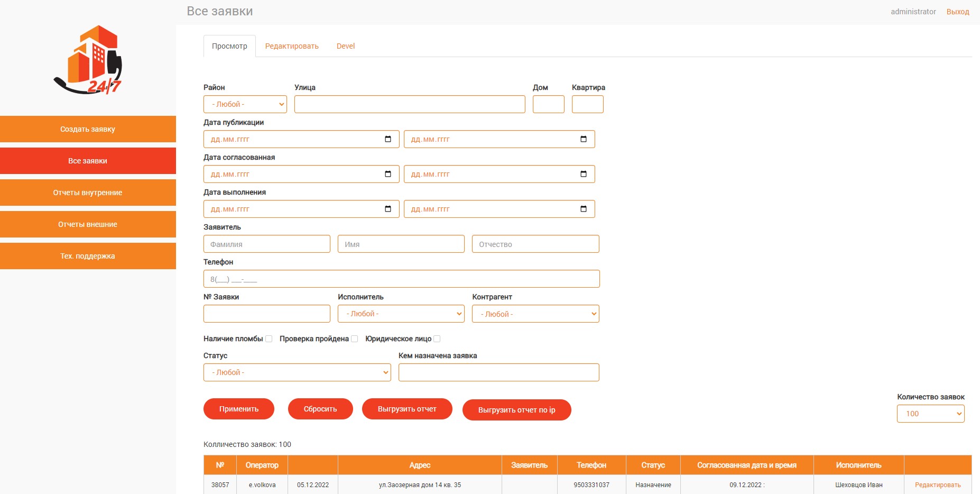Click the Выход link
This screenshot has height=494, width=980.
958,12
